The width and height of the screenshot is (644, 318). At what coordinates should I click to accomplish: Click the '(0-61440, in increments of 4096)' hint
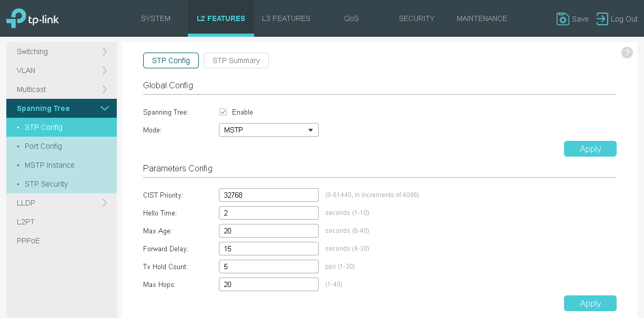coord(372,195)
